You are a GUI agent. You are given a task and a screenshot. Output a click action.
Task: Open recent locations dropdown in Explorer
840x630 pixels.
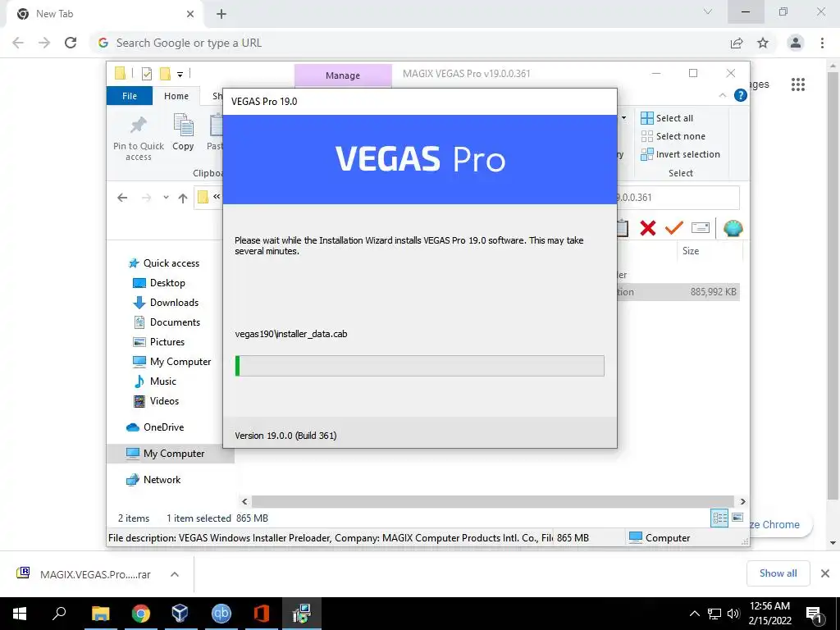[166, 198]
